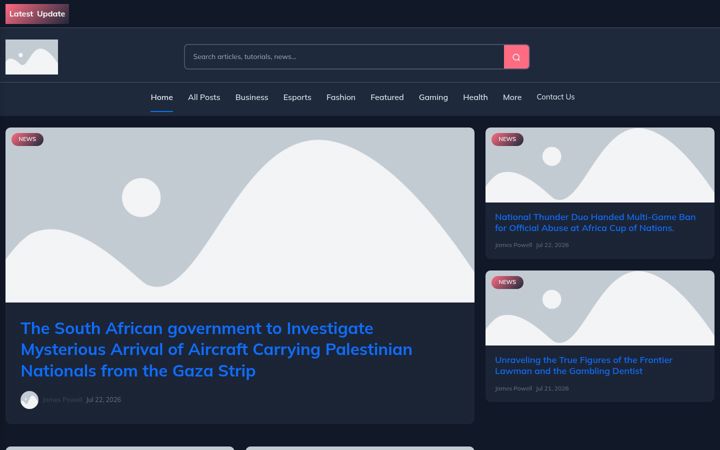The height and width of the screenshot is (450, 720).
Task: Open the Health category
Action: click(x=475, y=97)
